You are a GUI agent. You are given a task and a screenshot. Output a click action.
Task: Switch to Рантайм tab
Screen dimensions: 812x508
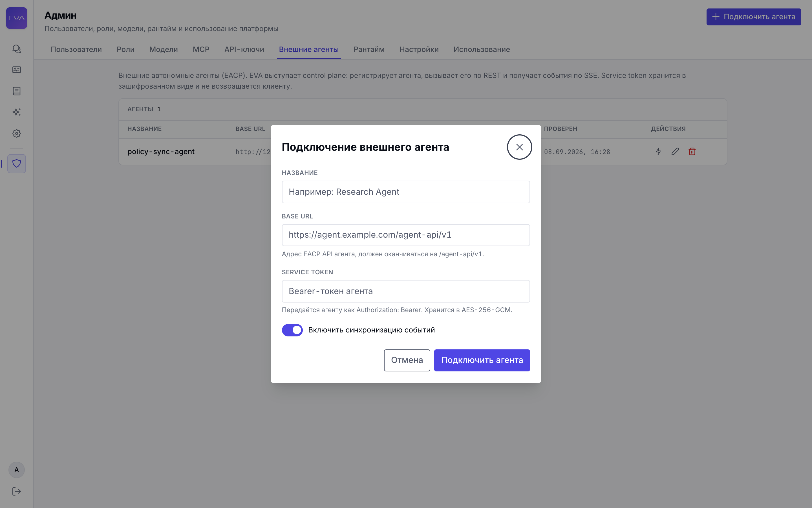[369, 49]
